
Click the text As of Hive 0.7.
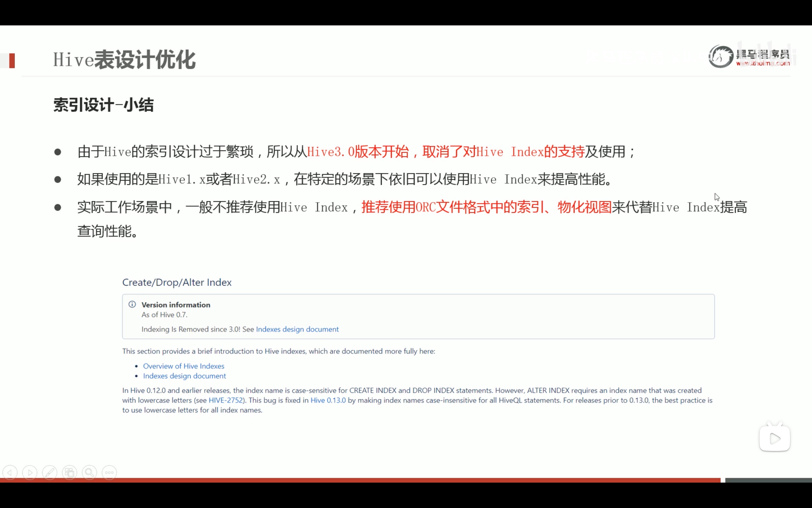pyautogui.click(x=164, y=315)
